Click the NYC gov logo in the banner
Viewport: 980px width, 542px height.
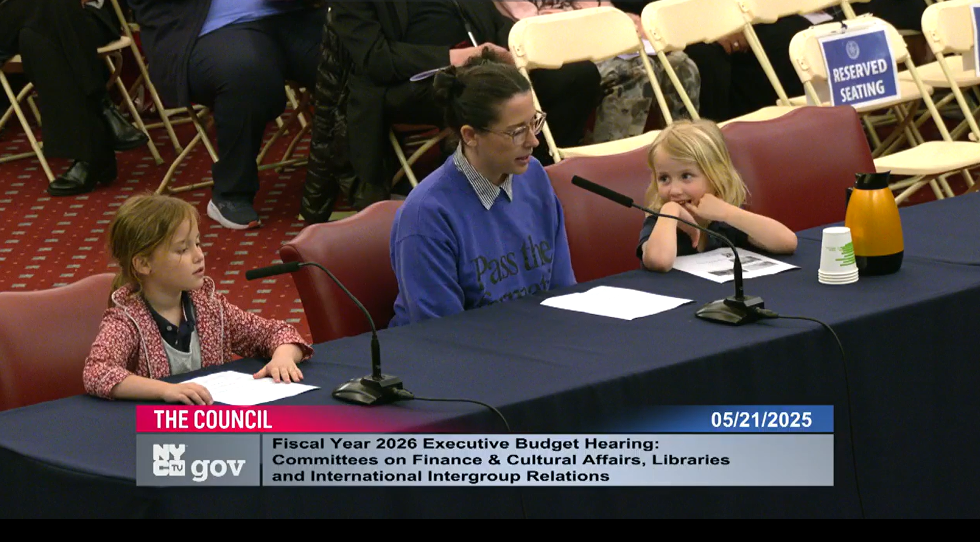pyautogui.click(x=199, y=460)
